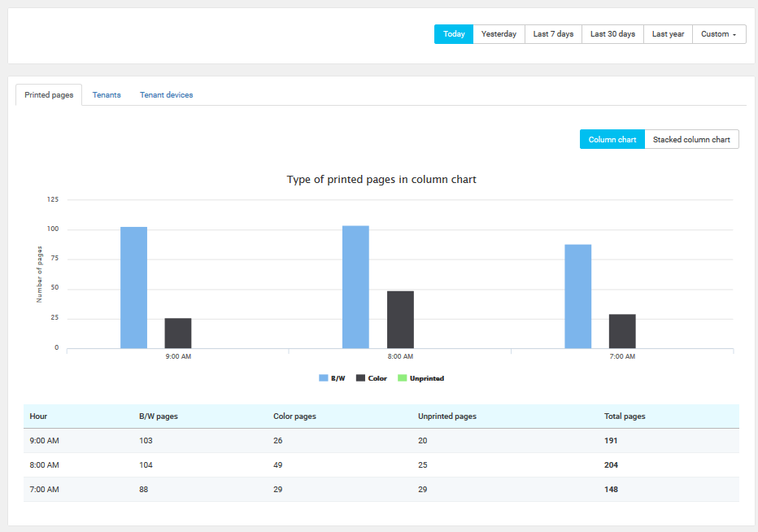Go to the Tenant devices tab
758x532 pixels.
166,95
